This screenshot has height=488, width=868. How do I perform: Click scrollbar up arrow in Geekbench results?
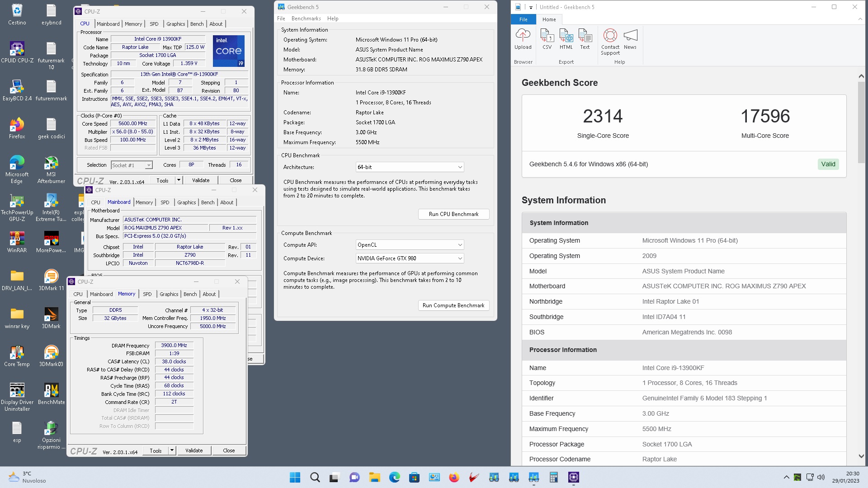(861, 76)
